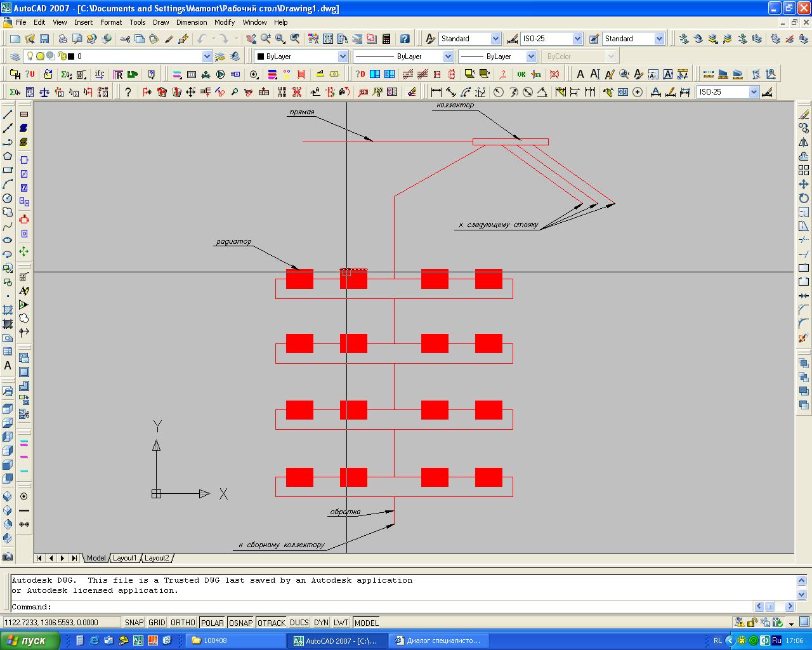812x650 pixels.
Task: Open the Dimension menu
Action: [191, 22]
